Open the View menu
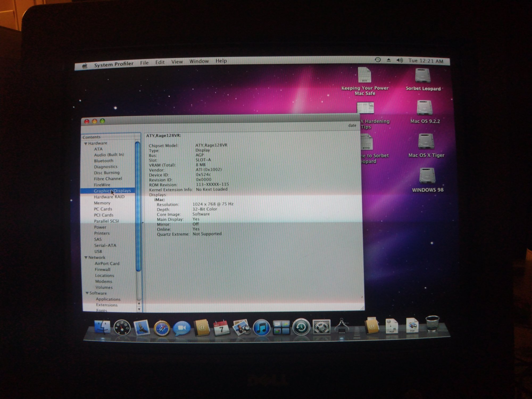This screenshot has height=399, width=532. tap(177, 62)
